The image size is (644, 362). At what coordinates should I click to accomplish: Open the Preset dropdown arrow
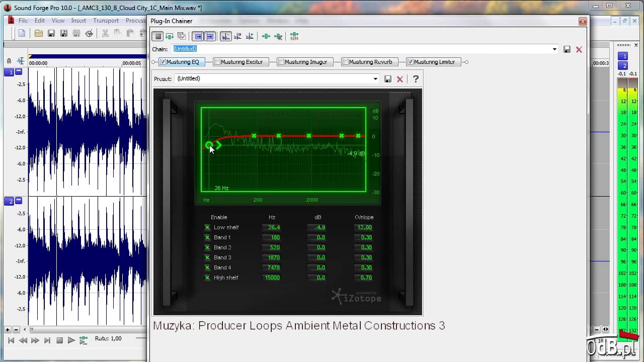point(375,79)
